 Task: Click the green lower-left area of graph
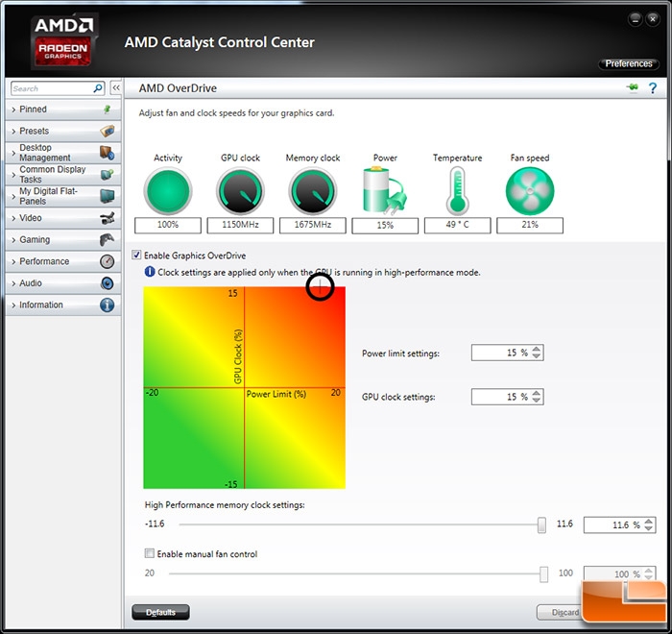click(193, 438)
